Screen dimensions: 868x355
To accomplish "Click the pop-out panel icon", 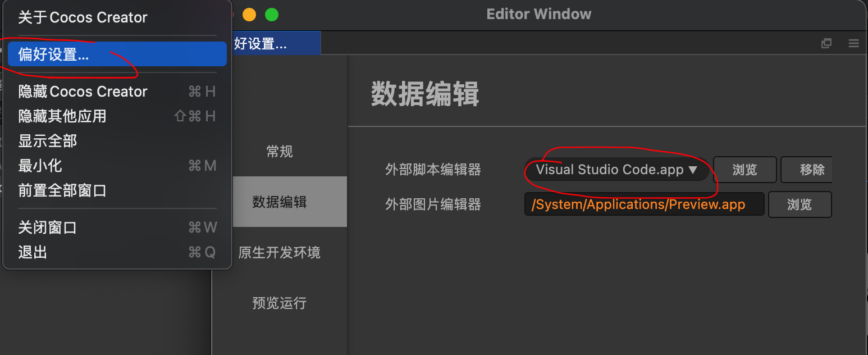I will point(826,44).
